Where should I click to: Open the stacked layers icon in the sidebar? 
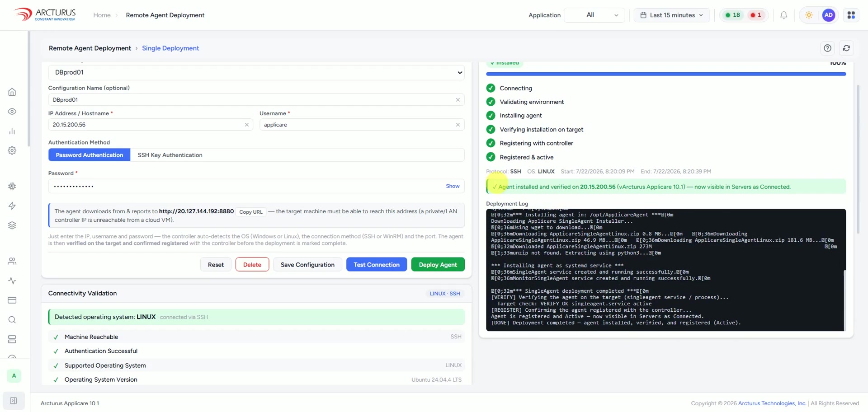[12, 225]
